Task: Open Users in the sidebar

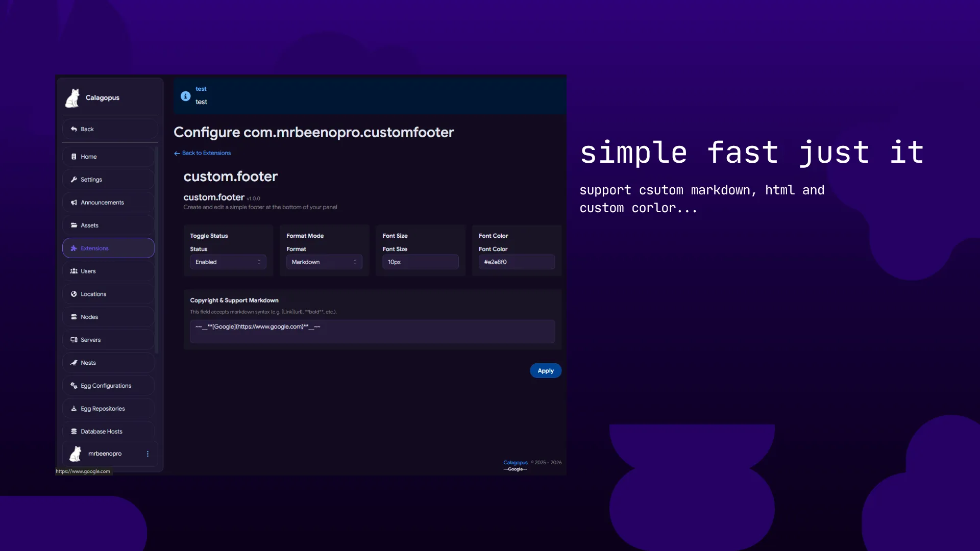Action: [108, 271]
